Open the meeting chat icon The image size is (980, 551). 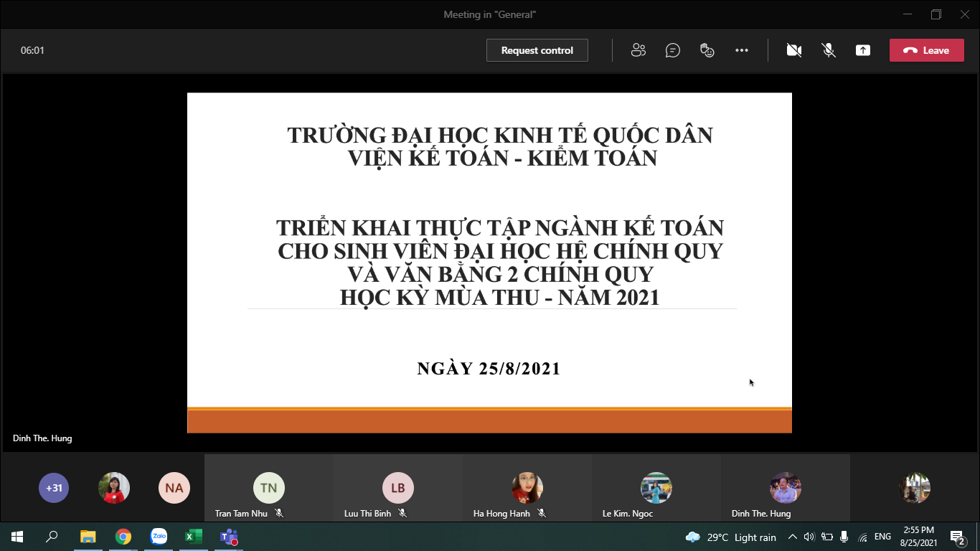(673, 50)
